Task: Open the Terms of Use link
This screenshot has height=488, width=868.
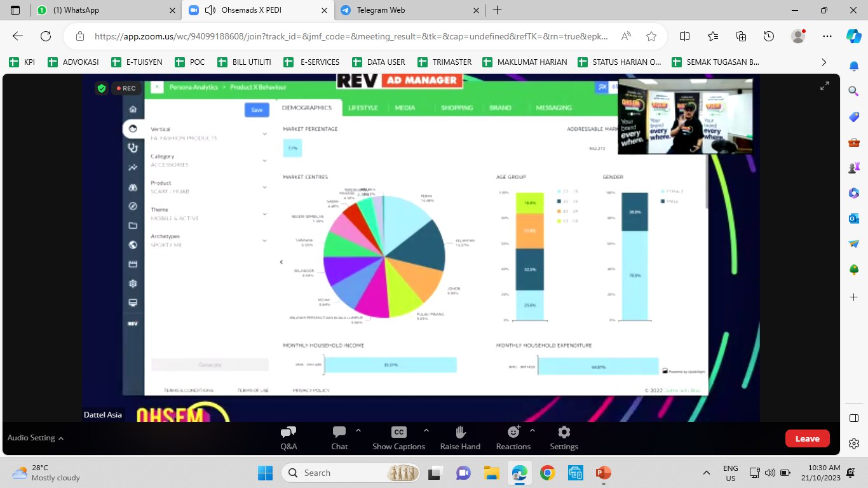Action: pyautogui.click(x=253, y=390)
